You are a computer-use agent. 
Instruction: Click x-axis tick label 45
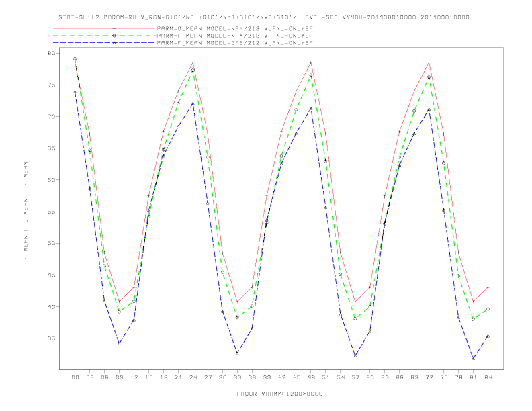(296, 377)
